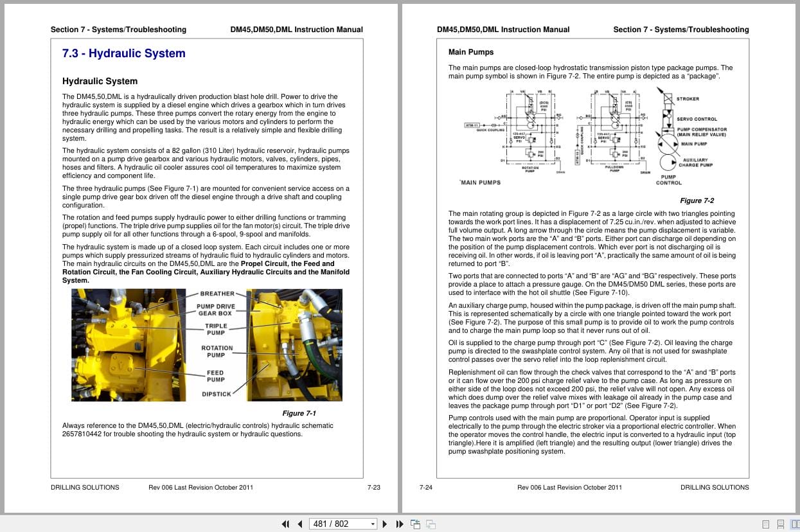This screenshot has height=532, width=800.
Task: Click the go to previous view icon
Action: (x=415, y=524)
